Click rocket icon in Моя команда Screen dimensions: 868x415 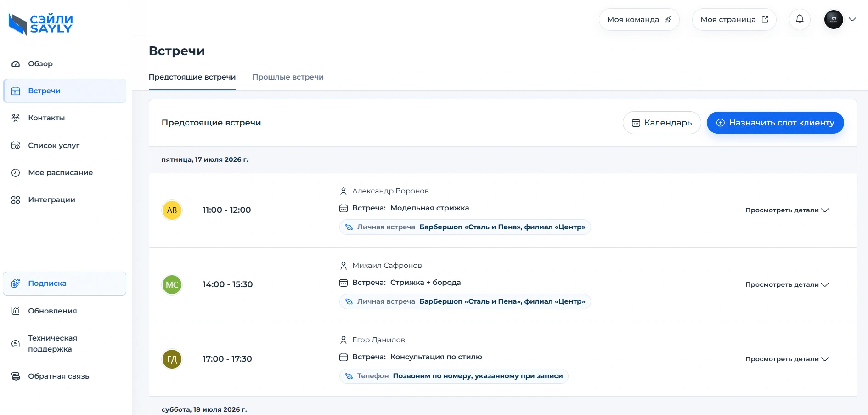click(x=669, y=19)
